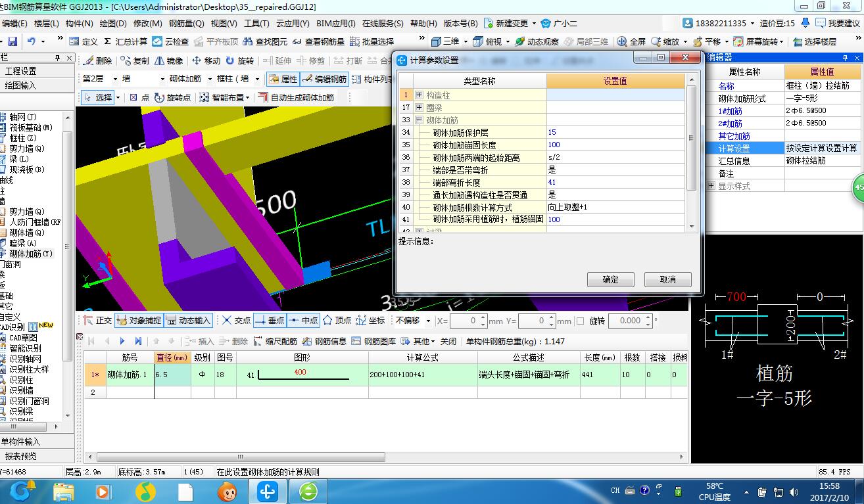Open 钢筋信息 rebar info
Screen dimensions: 864x504
tap(324, 341)
